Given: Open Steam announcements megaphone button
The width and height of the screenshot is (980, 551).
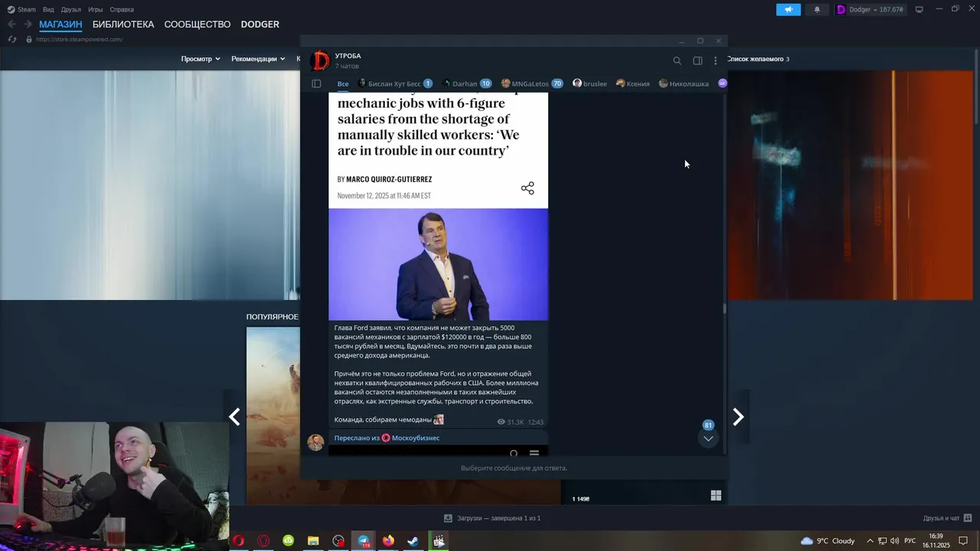Looking at the screenshot, I should [789, 9].
